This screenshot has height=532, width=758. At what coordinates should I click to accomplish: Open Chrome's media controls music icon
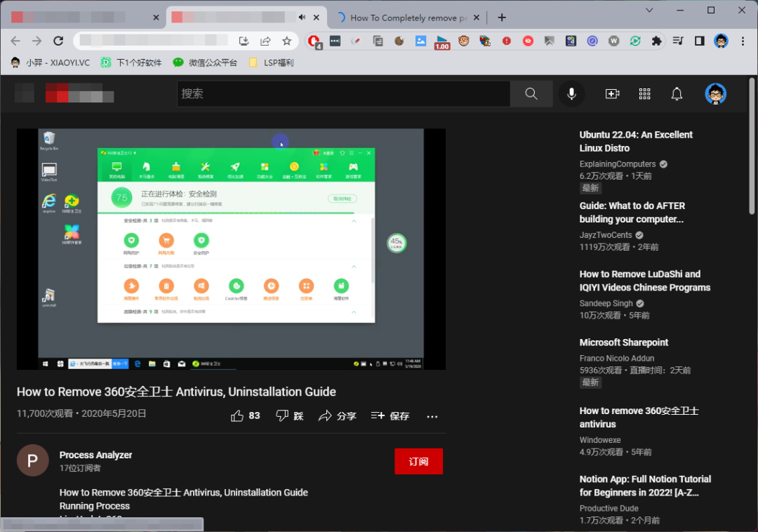(x=678, y=41)
